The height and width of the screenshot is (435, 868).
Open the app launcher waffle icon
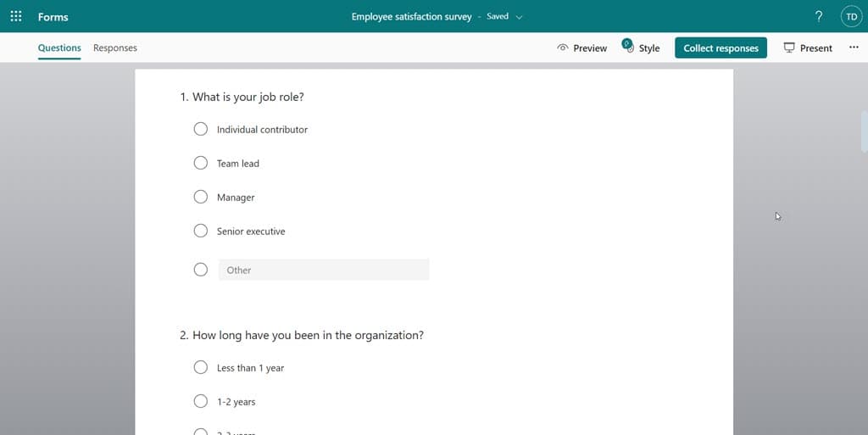point(16,16)
